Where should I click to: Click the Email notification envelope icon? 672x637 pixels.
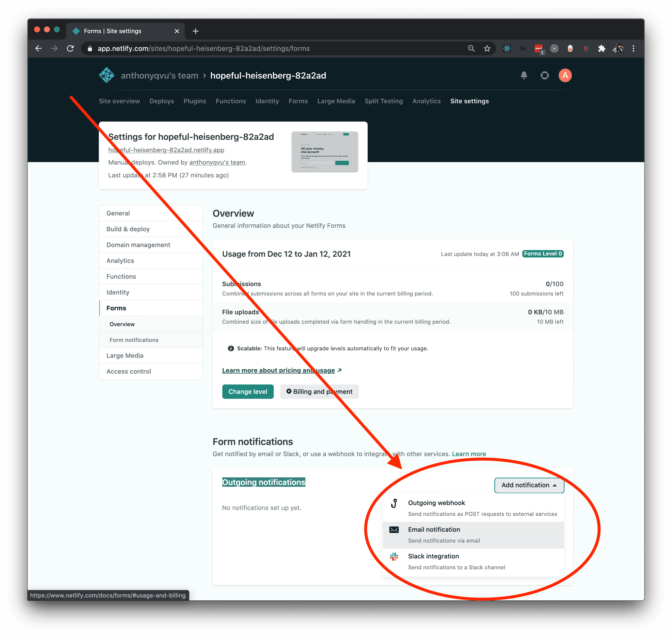[x=394, y=530]
